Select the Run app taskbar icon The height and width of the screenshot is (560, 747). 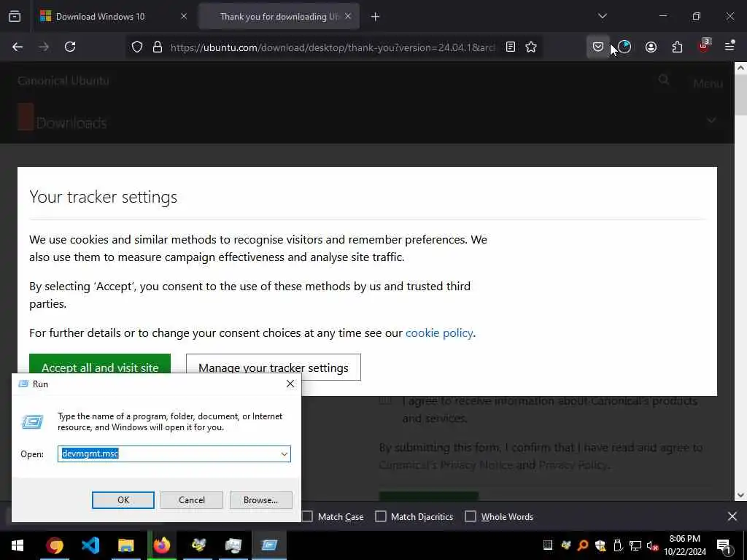pyautogui.click(x=269, y=545)
